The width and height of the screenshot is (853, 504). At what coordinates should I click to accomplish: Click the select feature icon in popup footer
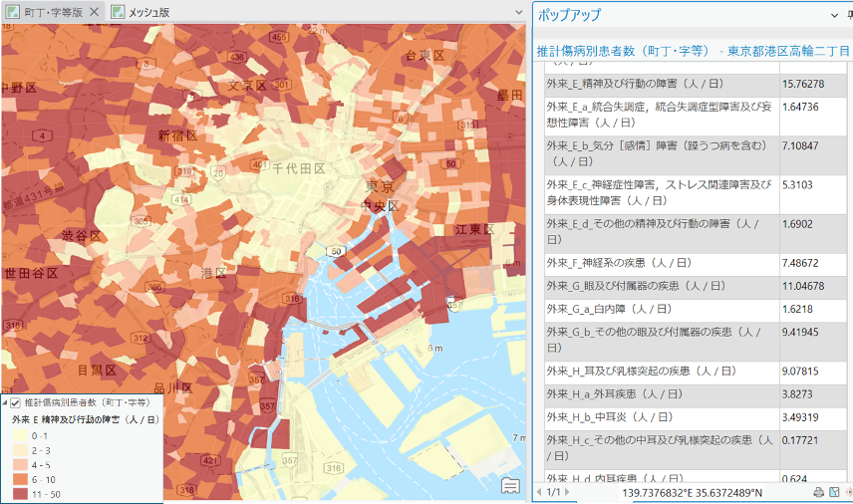834,492
